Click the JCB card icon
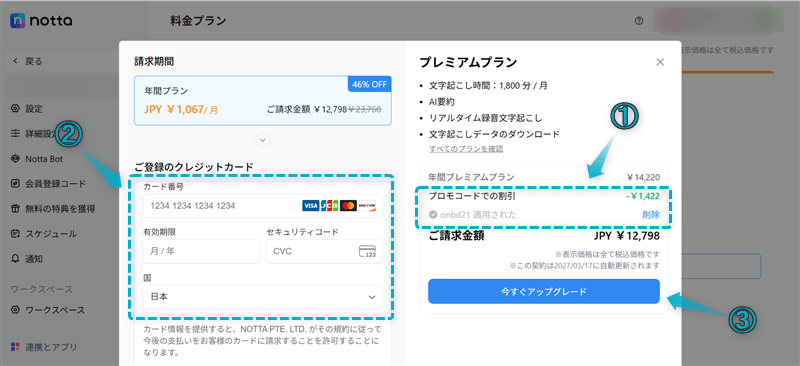Viewport: 800px width, 366px height. [x=329, y=206]
